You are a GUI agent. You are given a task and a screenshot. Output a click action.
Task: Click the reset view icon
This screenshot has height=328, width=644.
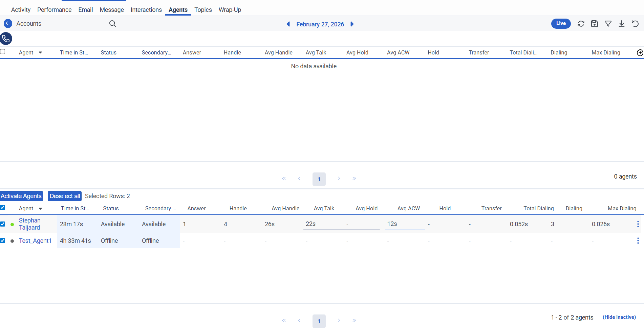coord(635,24)
